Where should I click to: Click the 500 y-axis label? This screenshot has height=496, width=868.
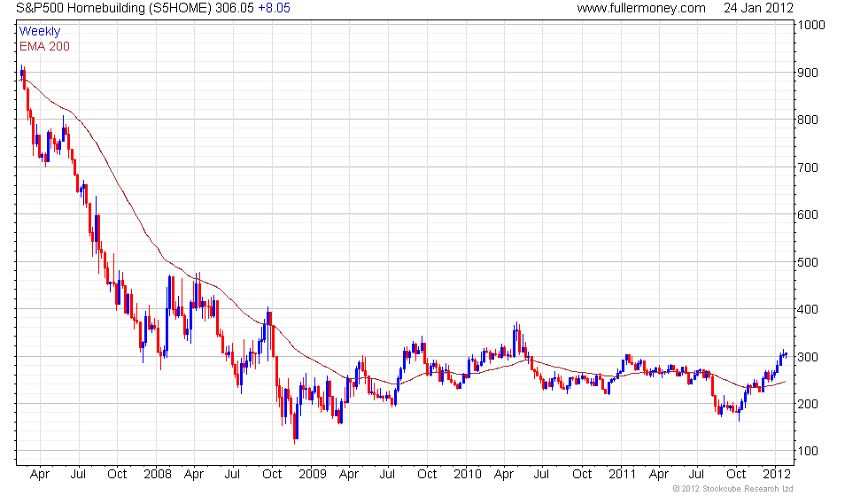pyautogui.click(x=808, y=262)
